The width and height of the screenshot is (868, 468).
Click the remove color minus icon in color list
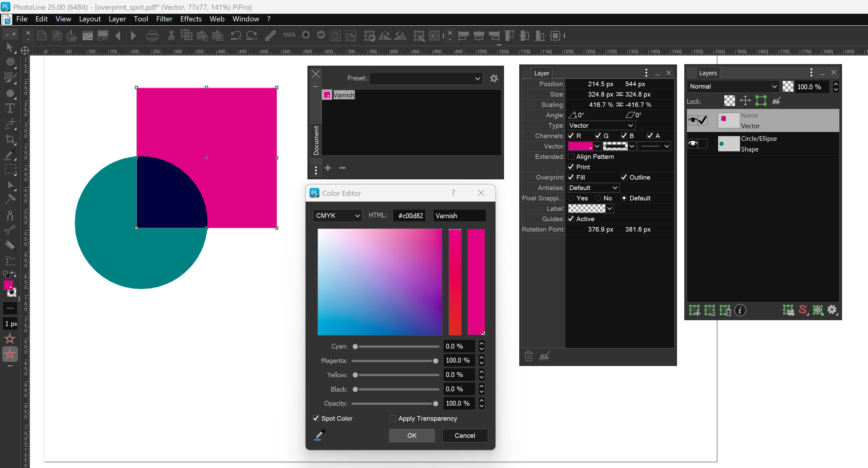[342, 168]
